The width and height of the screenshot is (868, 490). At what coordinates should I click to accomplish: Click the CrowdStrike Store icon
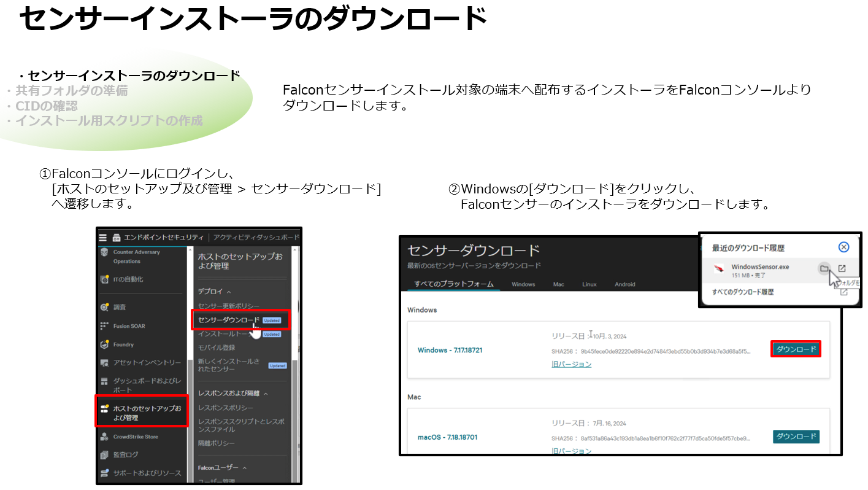tap(104, 437)
